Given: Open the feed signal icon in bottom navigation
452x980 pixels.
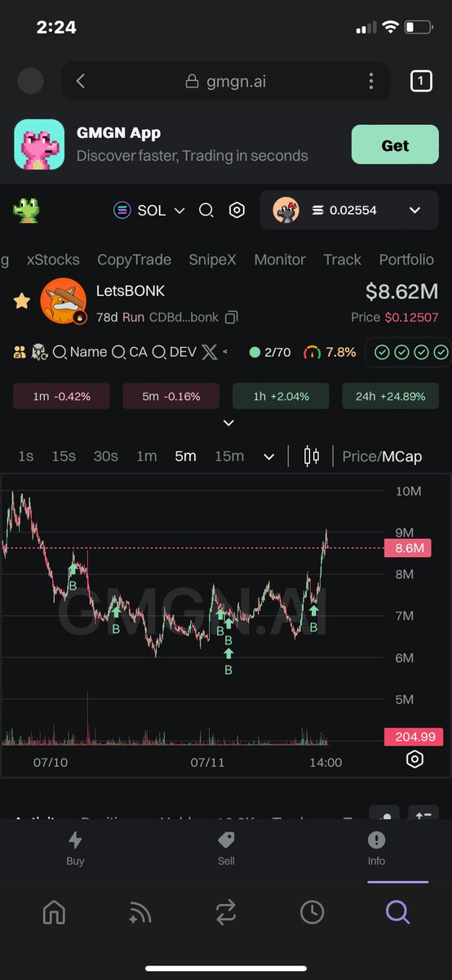Looking at the screenshot, I should [x=140, y=912].
